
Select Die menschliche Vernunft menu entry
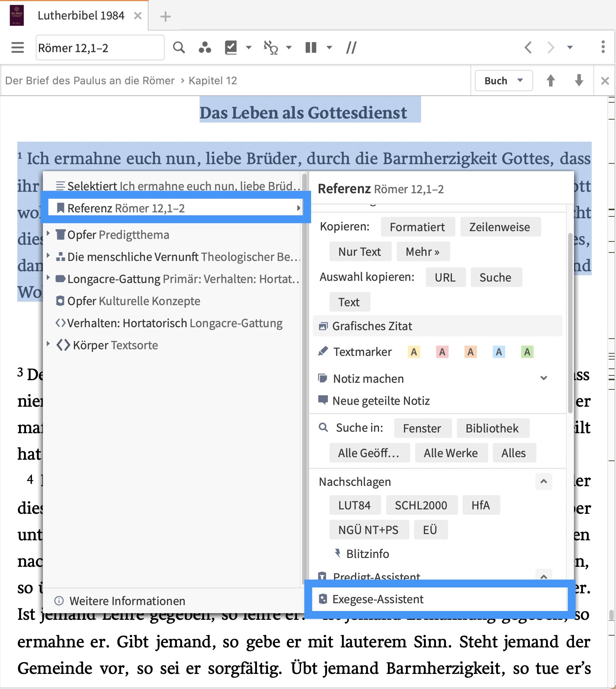click(x=178, y=257)
